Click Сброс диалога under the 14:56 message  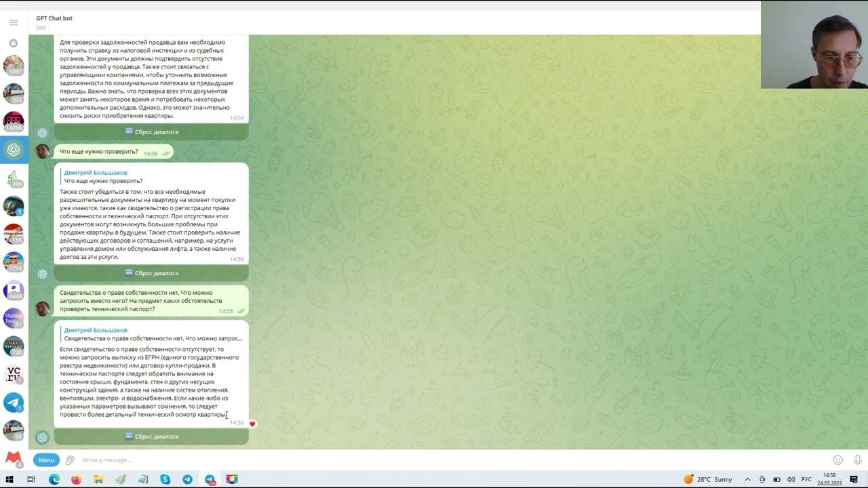[151, 273]
